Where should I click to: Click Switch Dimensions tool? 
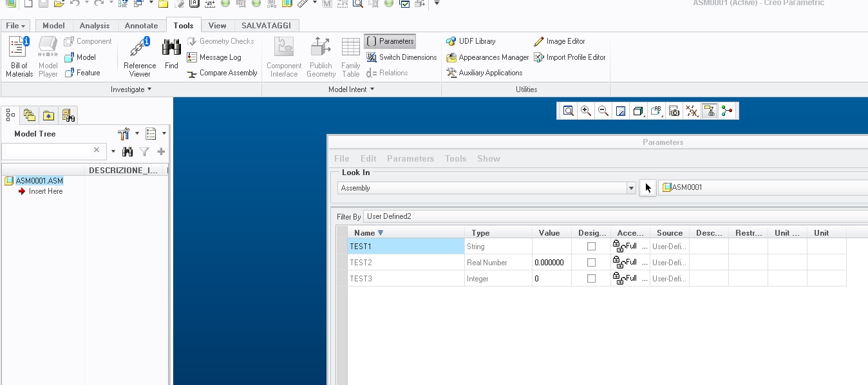click(402, 57)
